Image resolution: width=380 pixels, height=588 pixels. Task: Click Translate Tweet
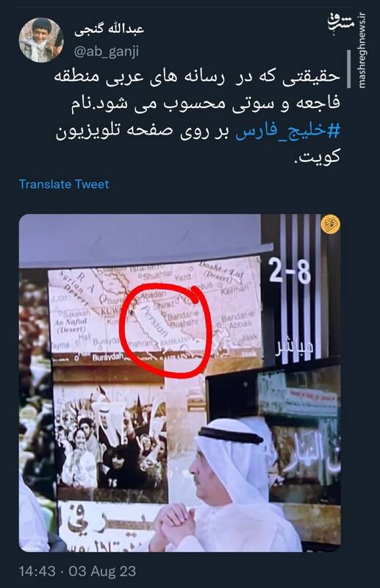coord(64,184)
